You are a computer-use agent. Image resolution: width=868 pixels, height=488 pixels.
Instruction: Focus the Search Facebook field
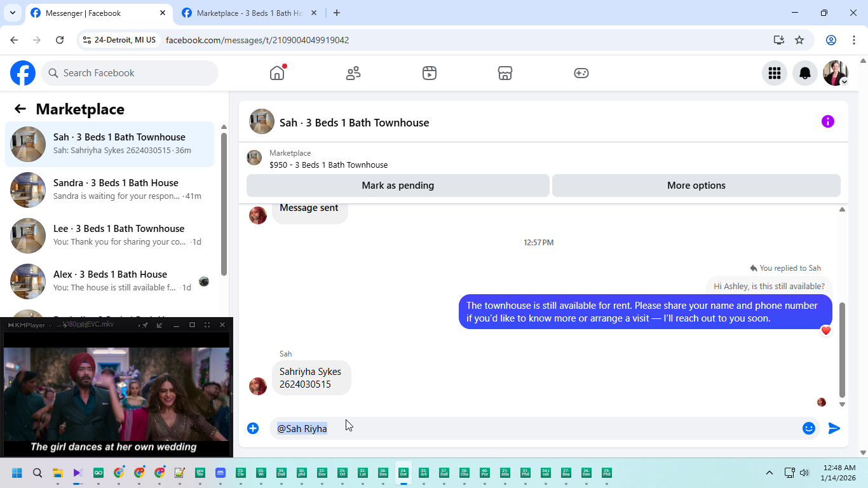point(130,73)
